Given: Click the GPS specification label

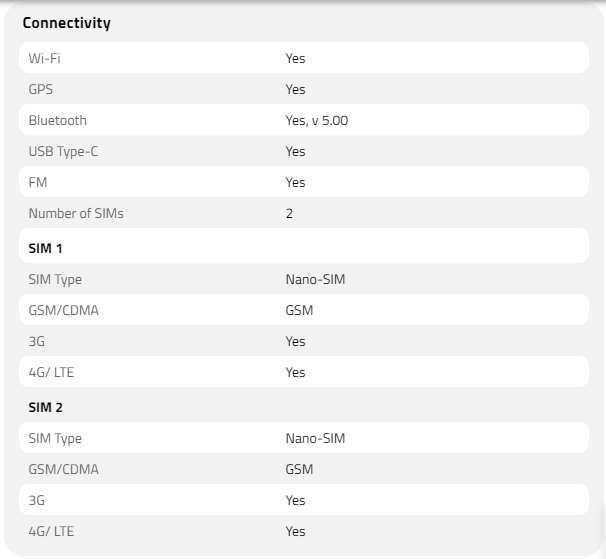Looking at the screenshot, I should (41, 89).
